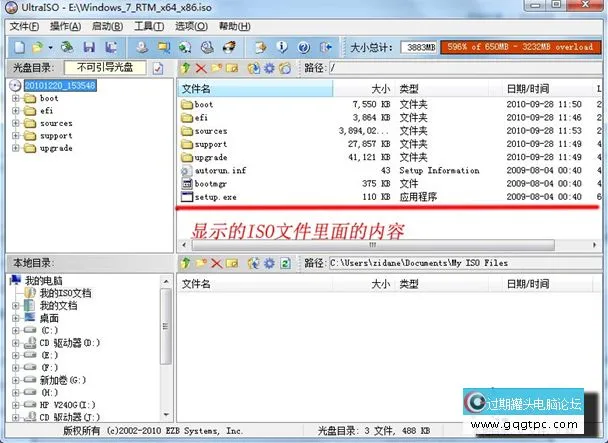
Task: Click the Open CD/DVD disc icon
Action: pos(67,47)
